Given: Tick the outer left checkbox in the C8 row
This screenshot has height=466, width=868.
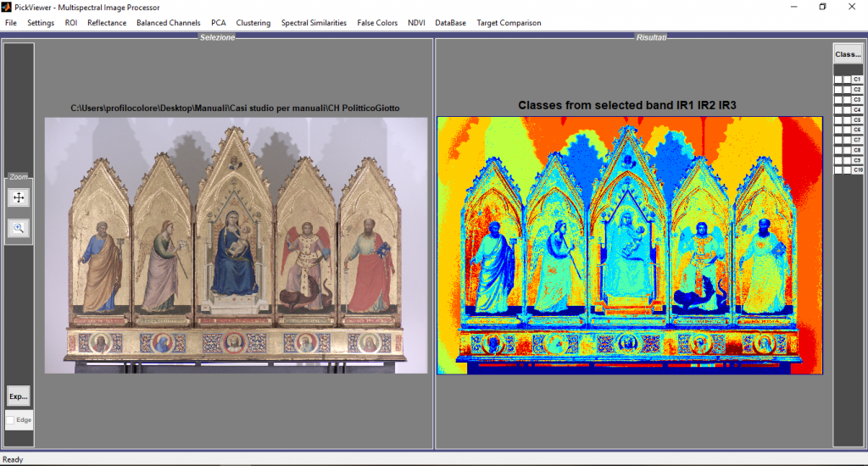Looking at the screenshot, I should coord(838,150).
